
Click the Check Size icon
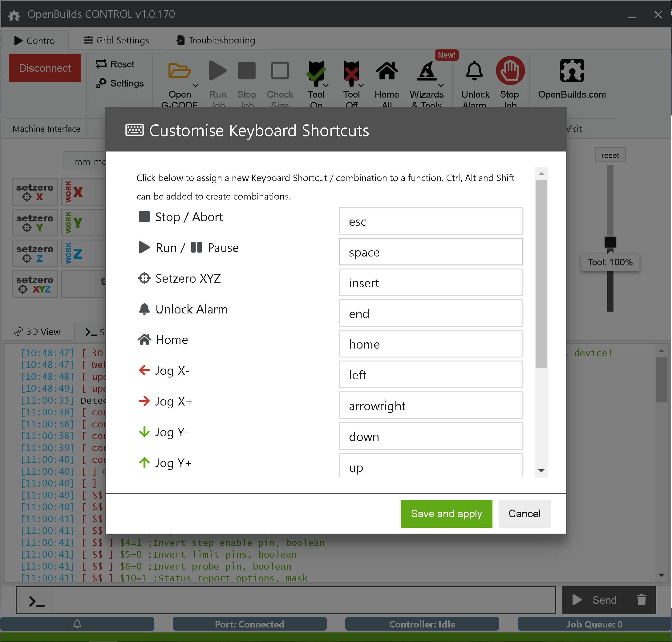[280, 71]
